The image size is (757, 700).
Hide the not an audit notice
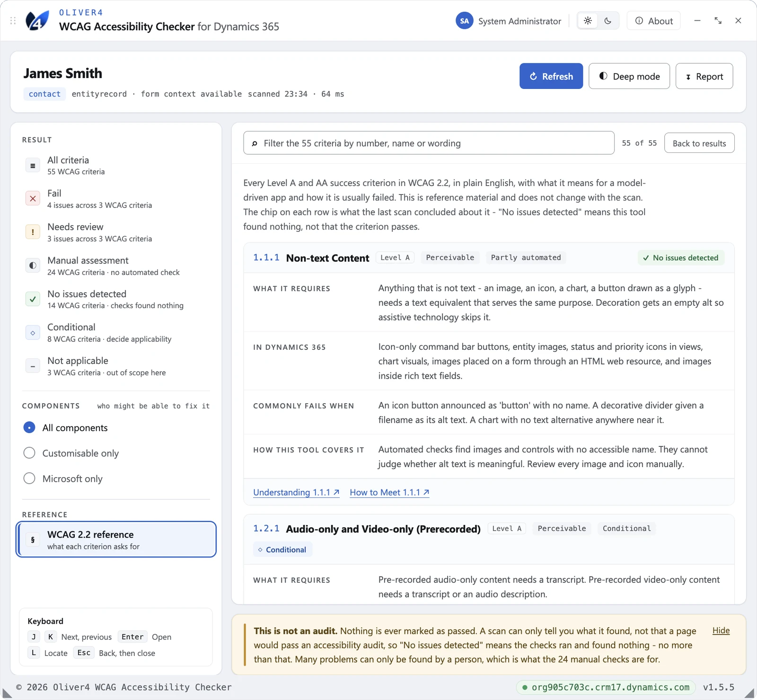click(x=721, y=630)
